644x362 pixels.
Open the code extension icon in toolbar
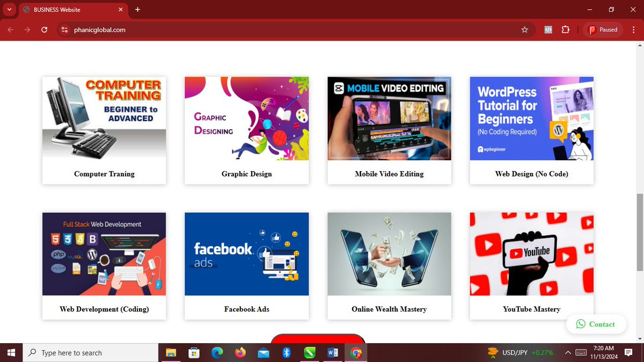(548, 30)
